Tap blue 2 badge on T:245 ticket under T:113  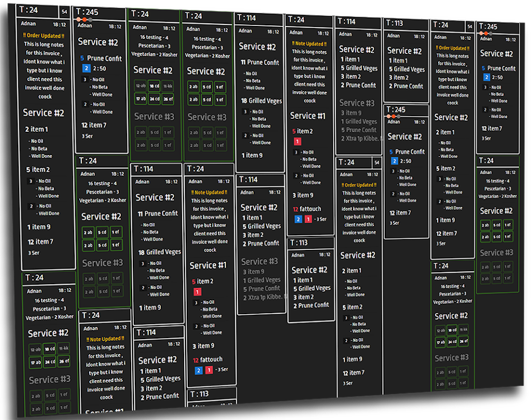click(394, 161)
